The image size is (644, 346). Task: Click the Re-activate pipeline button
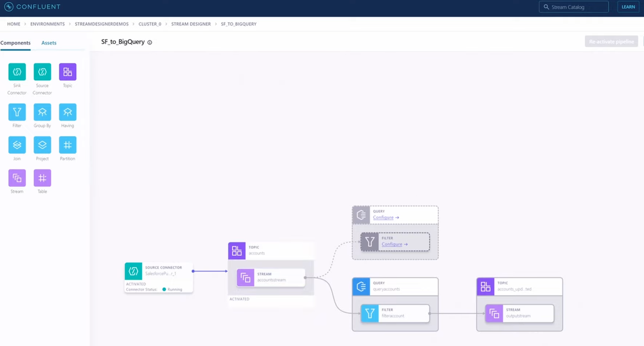[611, 42]
